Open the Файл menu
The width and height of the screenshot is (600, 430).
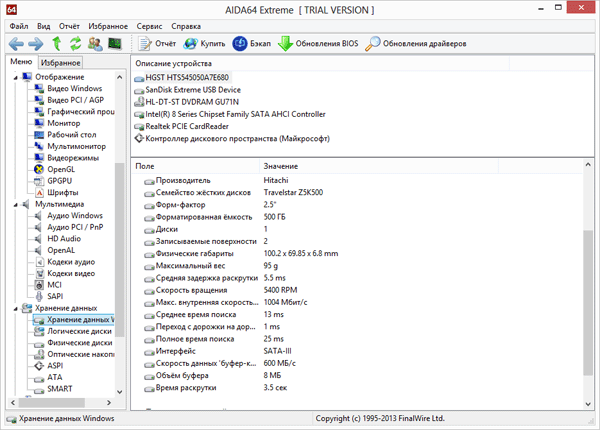[x=19, y=26]
